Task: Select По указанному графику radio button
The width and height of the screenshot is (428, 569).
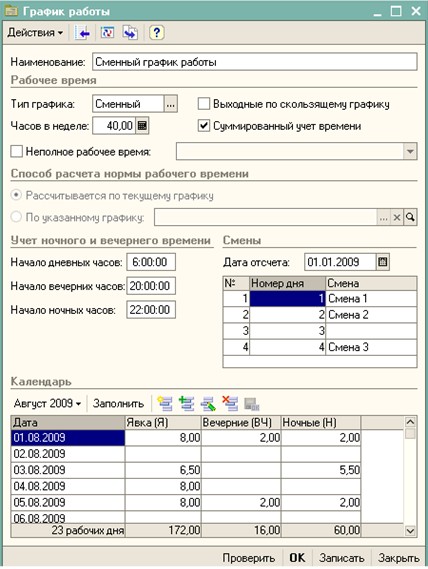Action: point(16,217)
